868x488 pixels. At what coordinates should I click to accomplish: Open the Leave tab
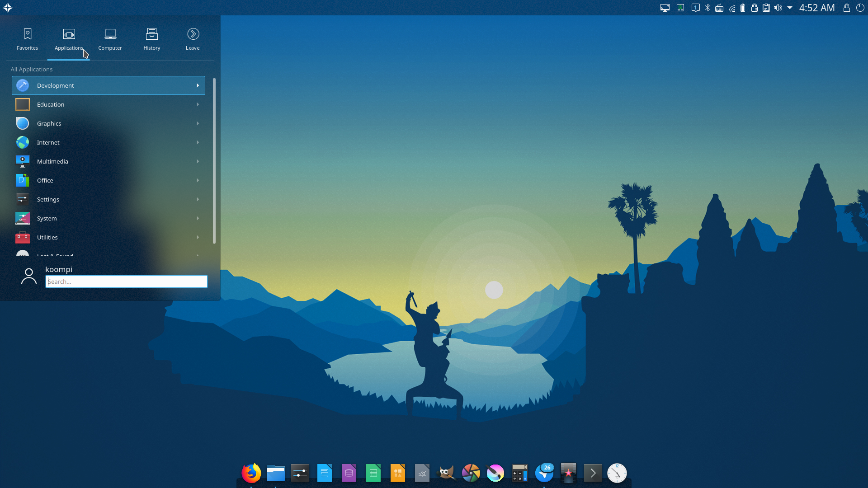[x=193, y=39]
